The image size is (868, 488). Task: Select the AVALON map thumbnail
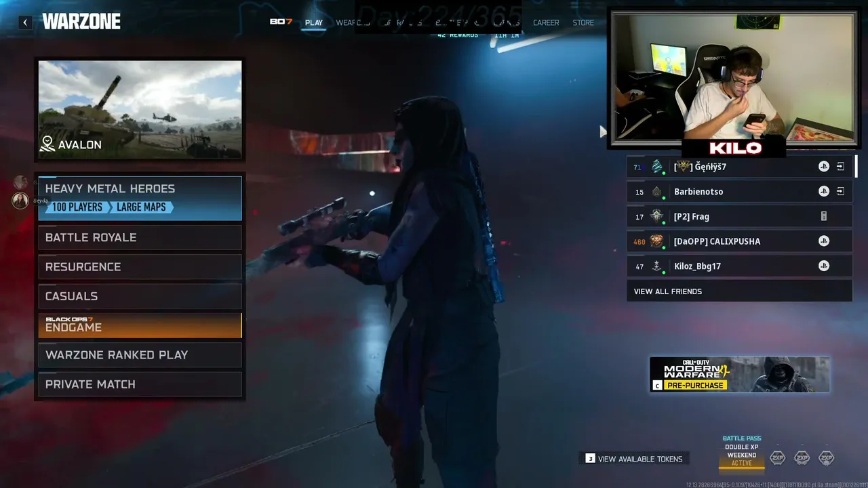point(140,110)
